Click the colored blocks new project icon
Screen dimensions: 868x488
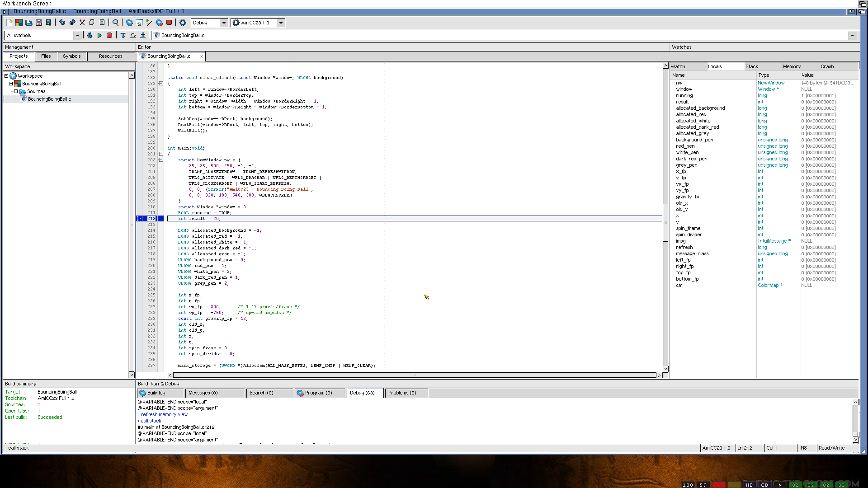(19, 23)
